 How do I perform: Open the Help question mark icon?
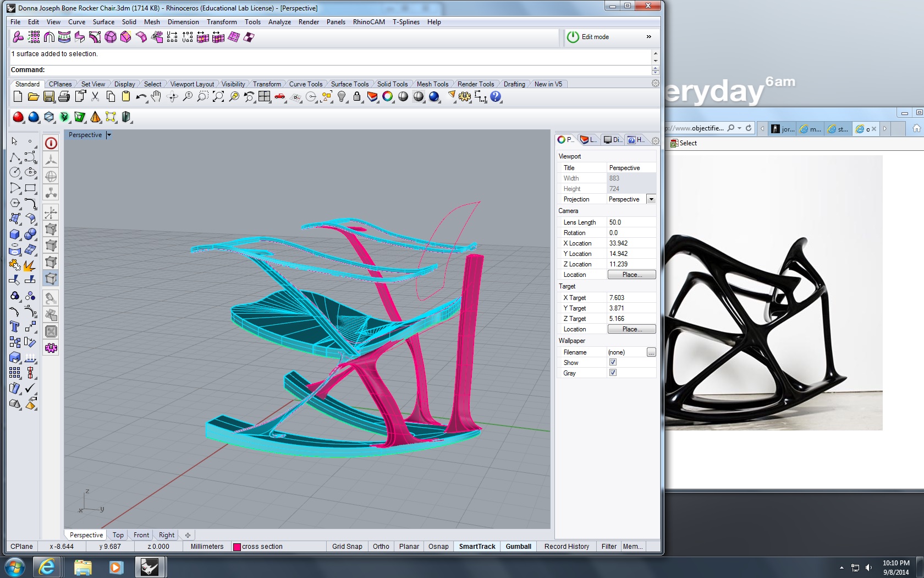tap(496, 97)
